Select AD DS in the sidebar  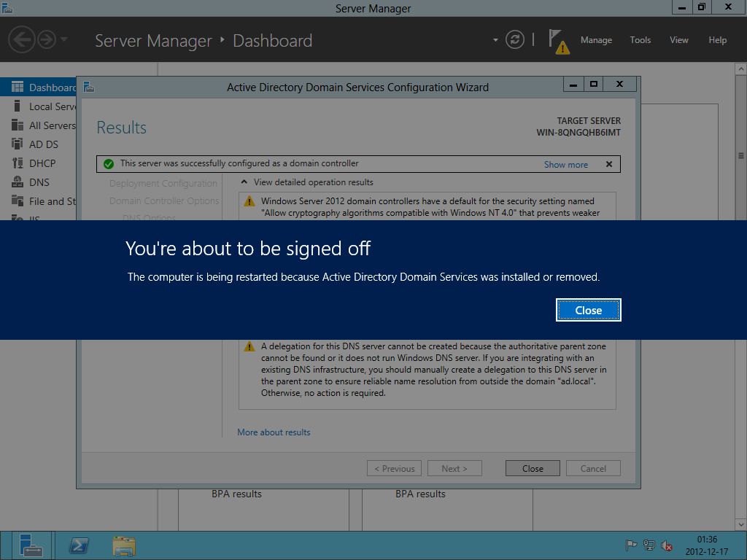(x=38, y=144)
